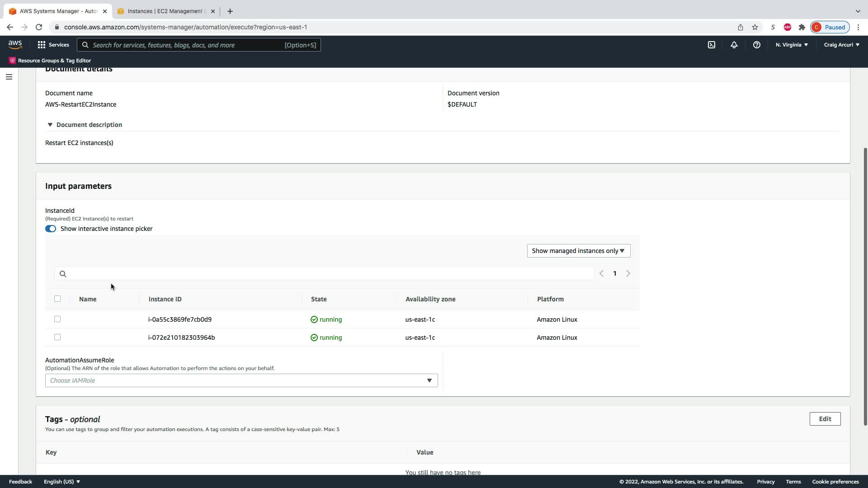Select instance i-072e210182303964b checkbox
The height and width of the screenshot is (488, 868).
[x=57, y=337]
